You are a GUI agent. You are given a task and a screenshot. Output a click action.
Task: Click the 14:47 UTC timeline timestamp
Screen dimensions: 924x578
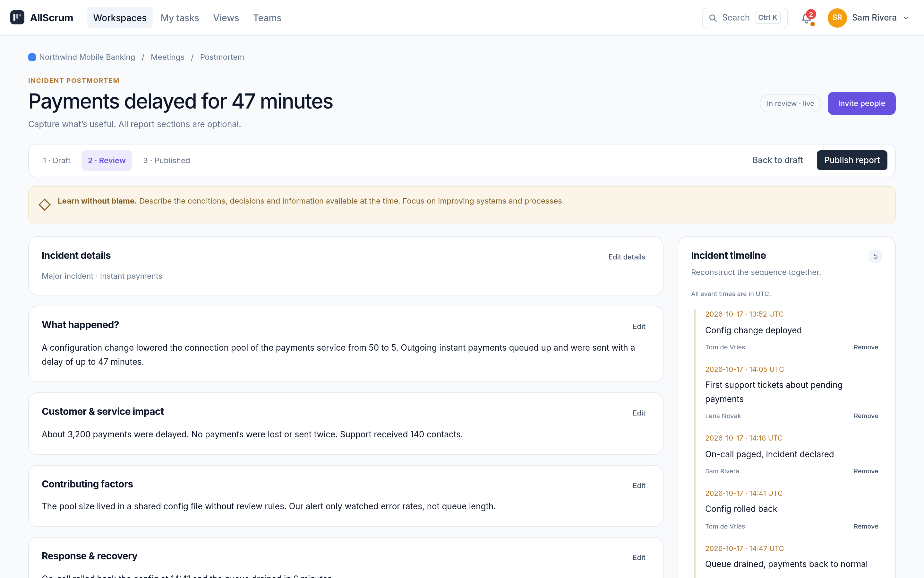[x=744, y=548]
